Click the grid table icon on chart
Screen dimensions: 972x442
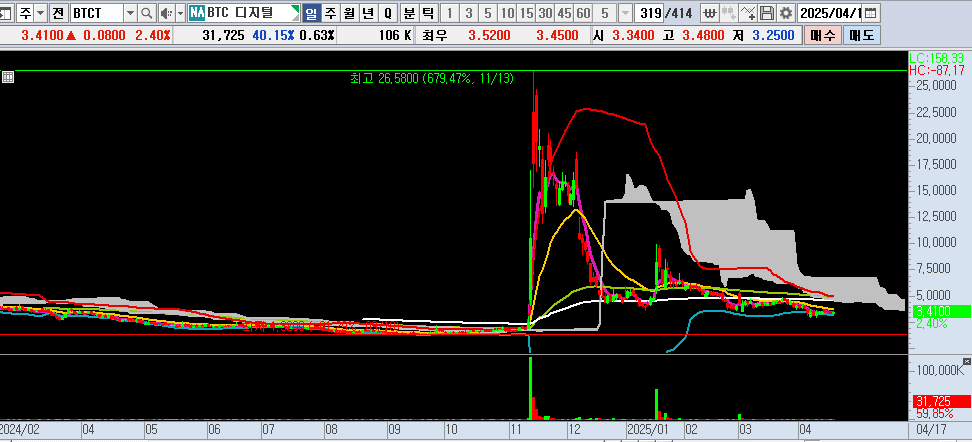[x=8, y=77]
